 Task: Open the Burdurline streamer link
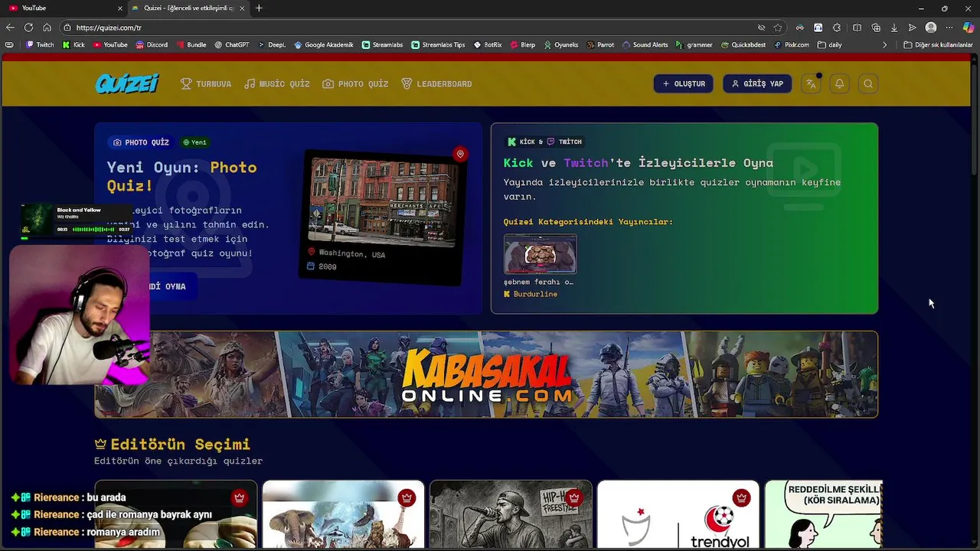531,294
